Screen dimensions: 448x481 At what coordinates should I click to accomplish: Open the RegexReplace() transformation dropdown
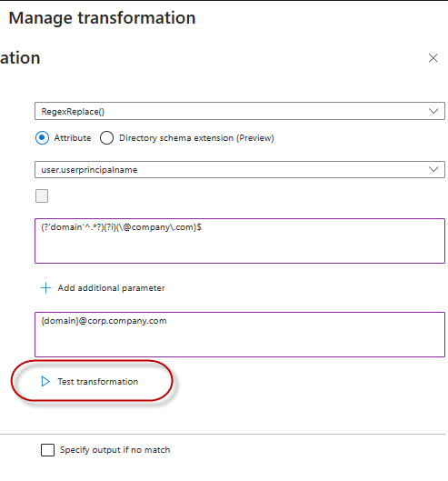click(240, 111)
